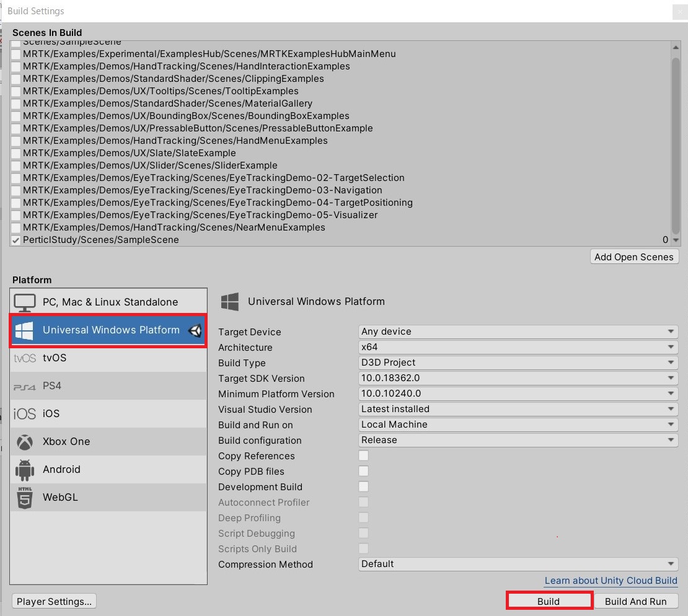
Task: Select EyeTrackingDemo-03-Navigation scene row
Action: tap(340, 190)
